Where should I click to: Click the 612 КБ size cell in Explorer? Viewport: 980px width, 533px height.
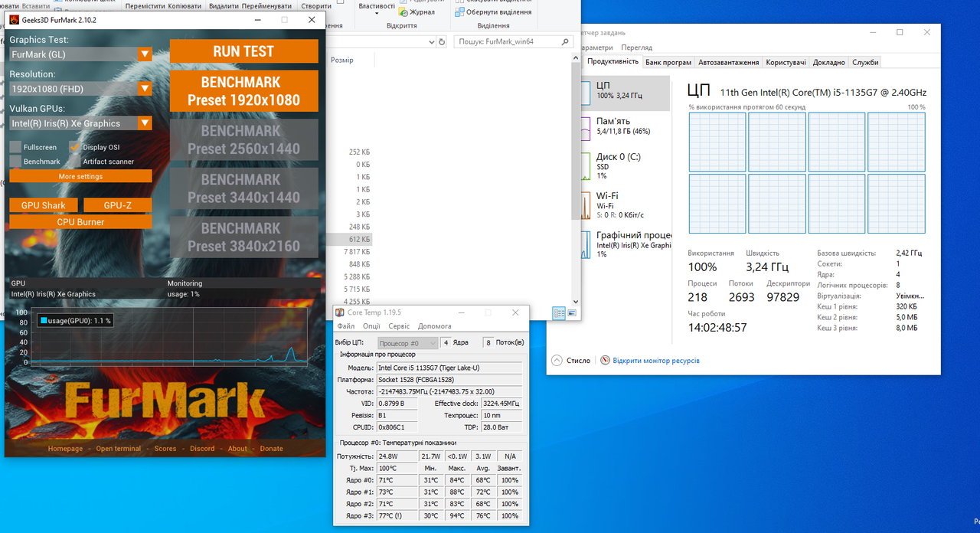click(x=360, y=240)
